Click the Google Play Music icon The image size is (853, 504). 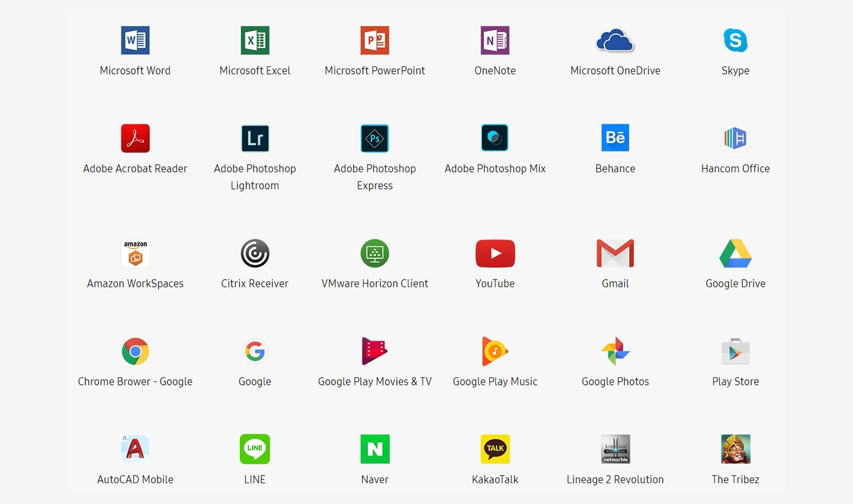(x=495, y=351)
